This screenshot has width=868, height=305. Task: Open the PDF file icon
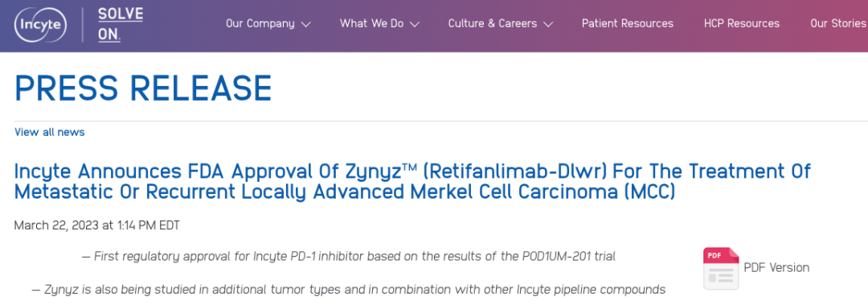pyautogui.click(x=721, y=269)
